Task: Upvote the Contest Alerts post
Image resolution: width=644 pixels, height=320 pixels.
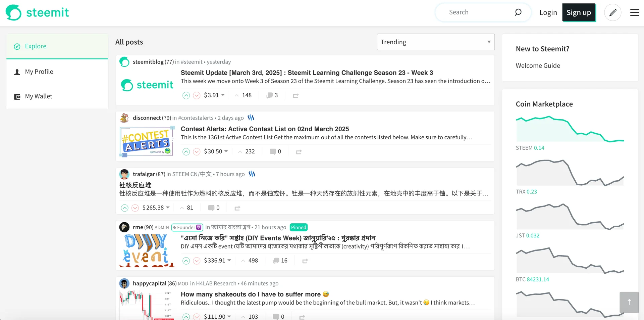Action: tap(186, 152)
